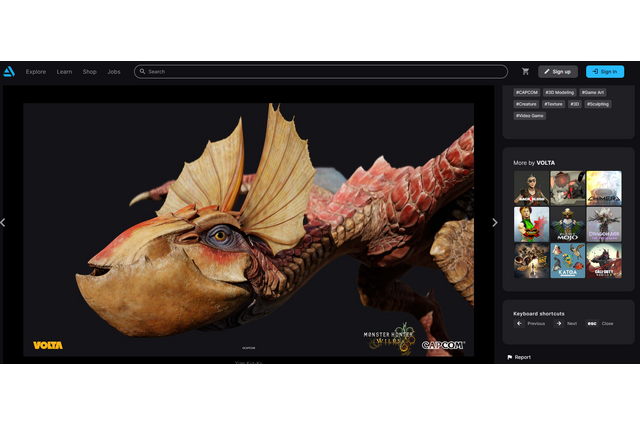Image resolution: width=640 pixels, height=426 pixels.
Task: Go to previous artwork via left arrow
Action: pos(3,222)
